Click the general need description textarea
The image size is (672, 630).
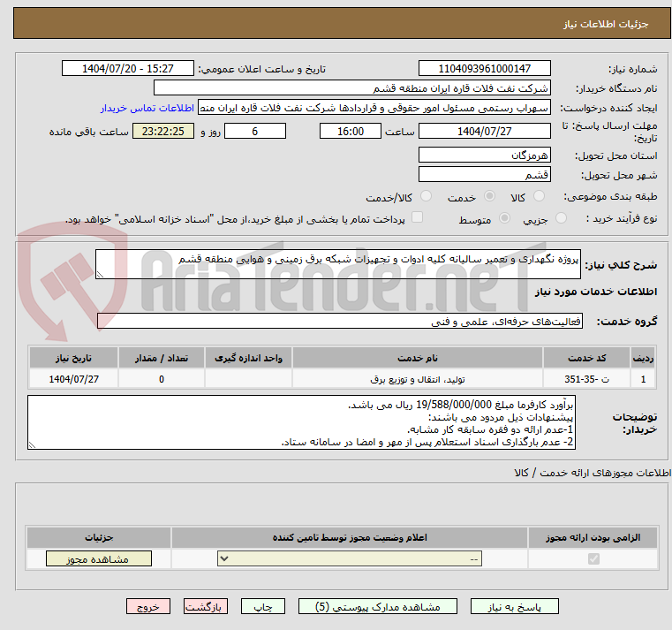click(337, 264)
